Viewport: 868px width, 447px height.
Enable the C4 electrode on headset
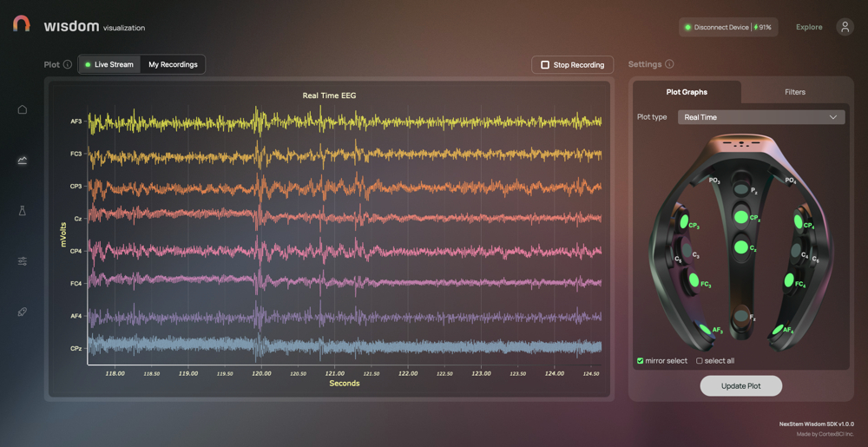795,253
